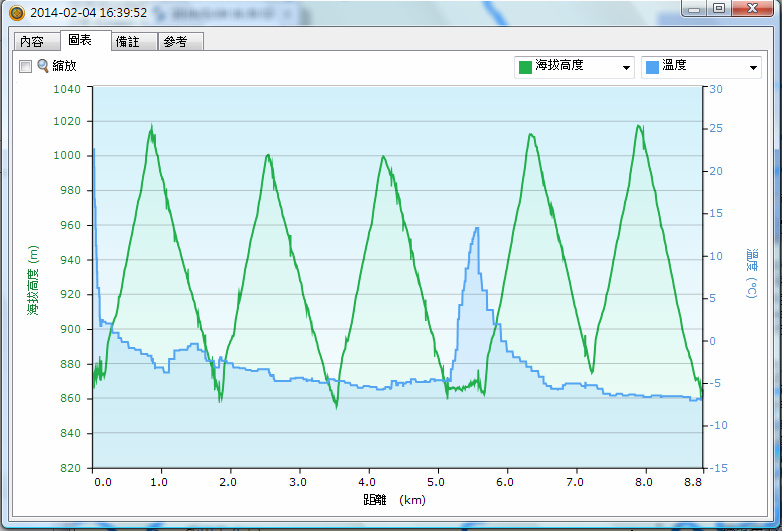
Task: Minimize the chart window
Action: 693,8
